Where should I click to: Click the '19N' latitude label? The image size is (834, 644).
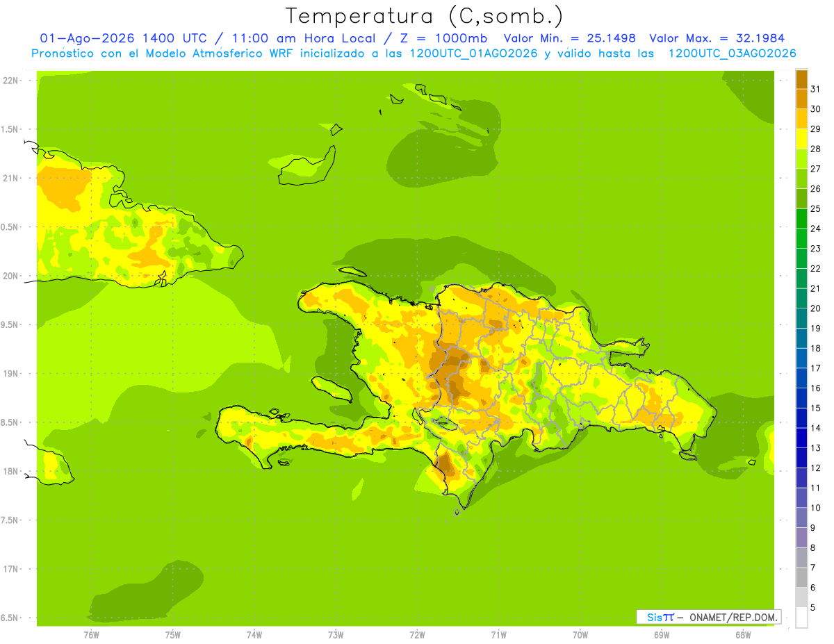10,374
